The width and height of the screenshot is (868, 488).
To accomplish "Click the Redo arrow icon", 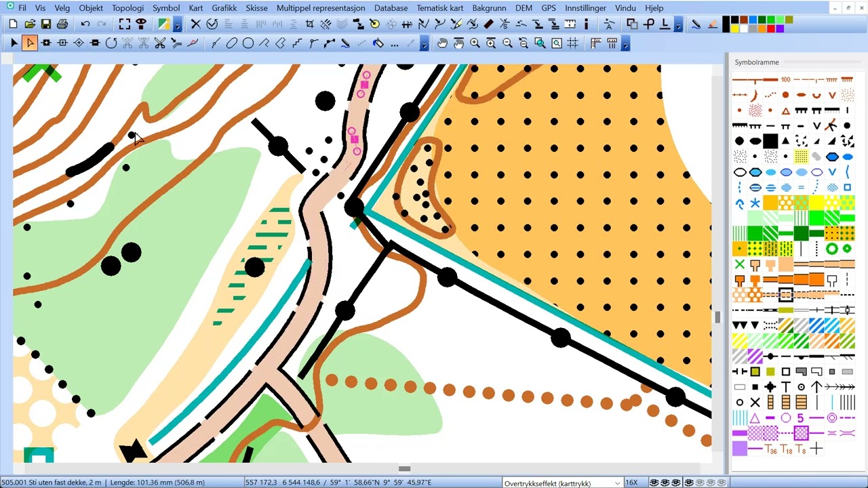I will click(x=102, y=24).
